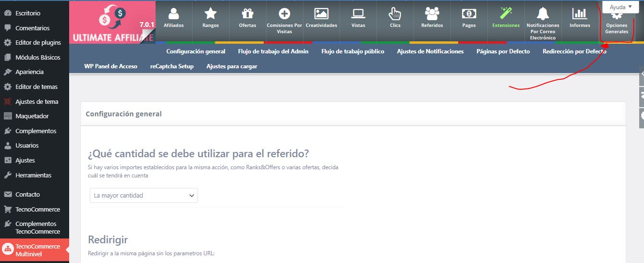Open Comisiones Por Visitas plus icon
644x263 pixels.
click(284, 13)
